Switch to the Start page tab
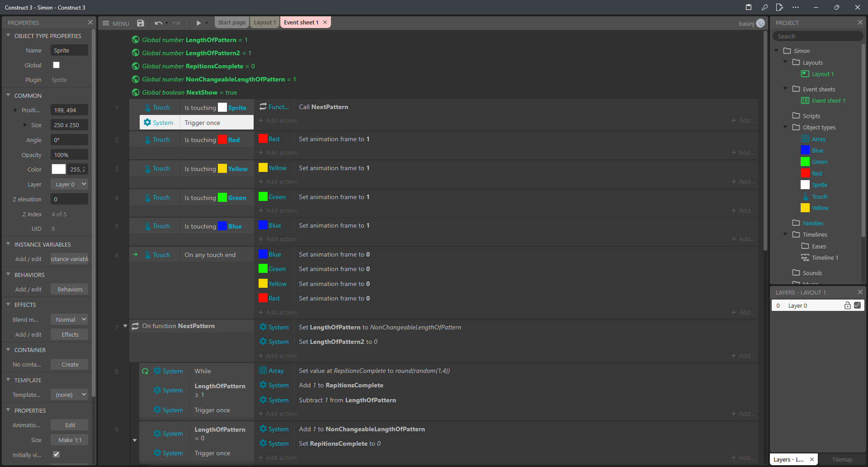 [x=231, y=23]
